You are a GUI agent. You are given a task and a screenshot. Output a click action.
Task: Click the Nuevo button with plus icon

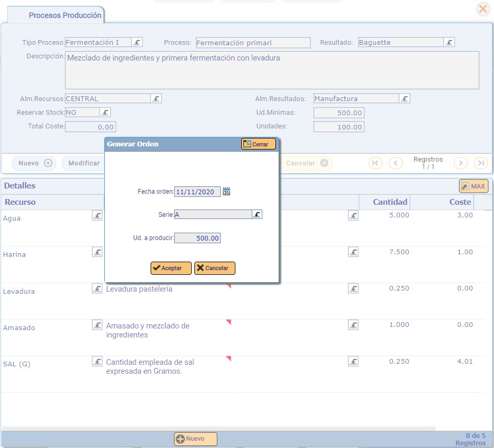tap(34, 163)
